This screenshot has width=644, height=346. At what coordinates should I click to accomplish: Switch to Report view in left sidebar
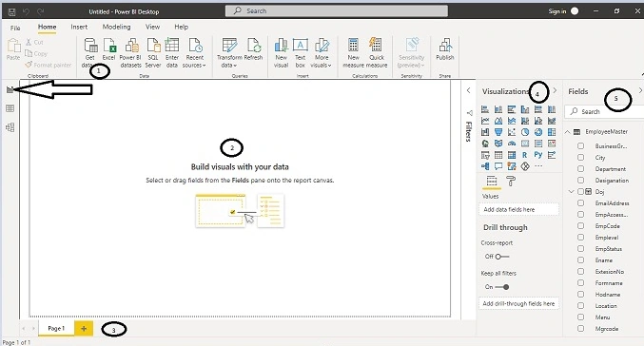pyautogui.click(x=10, y=89)
